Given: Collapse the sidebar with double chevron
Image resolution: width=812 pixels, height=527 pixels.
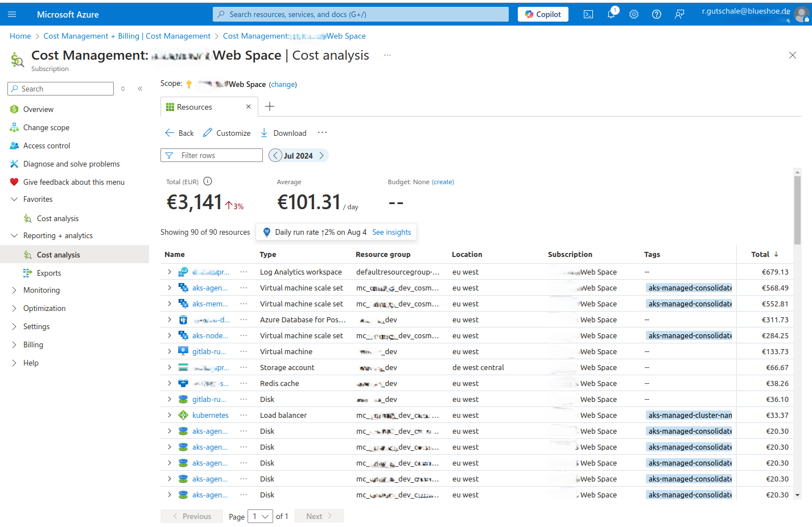Looking at the screenshot, I should 140,89.
